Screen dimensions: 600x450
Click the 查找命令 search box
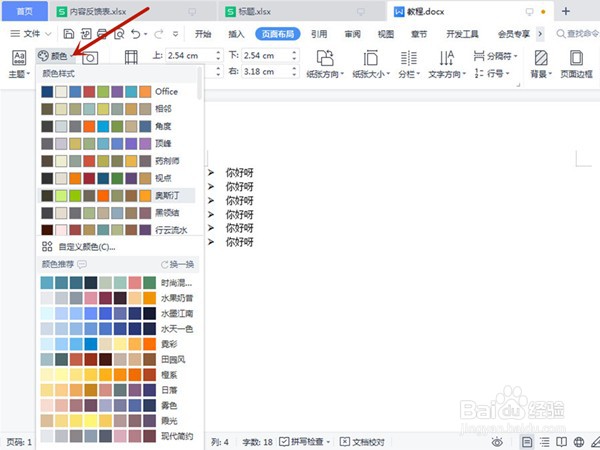click(x=578, y=34)
